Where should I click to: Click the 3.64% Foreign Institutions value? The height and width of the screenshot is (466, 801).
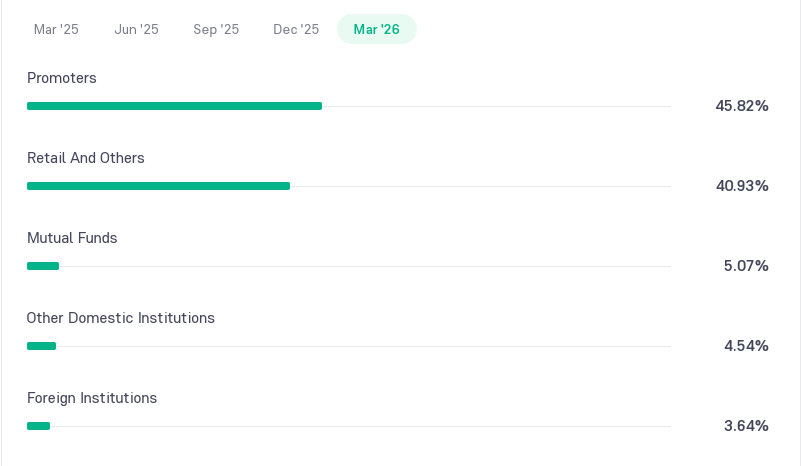(746, 426)
